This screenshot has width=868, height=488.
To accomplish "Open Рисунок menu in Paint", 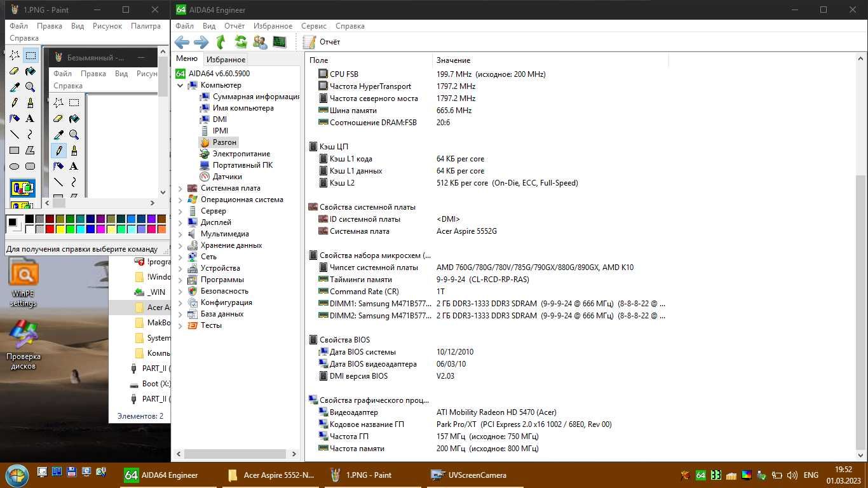I will tap(107, 26).
